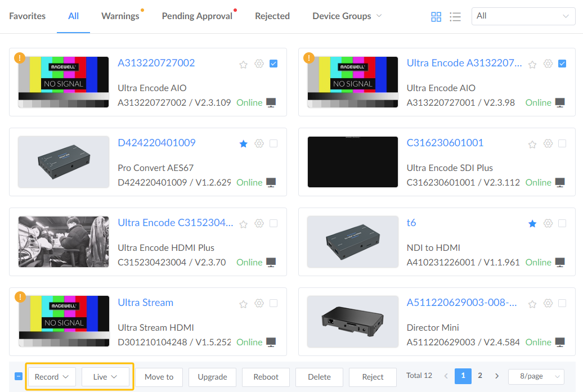
Task: Click the Reboot button
Action: 266,377
